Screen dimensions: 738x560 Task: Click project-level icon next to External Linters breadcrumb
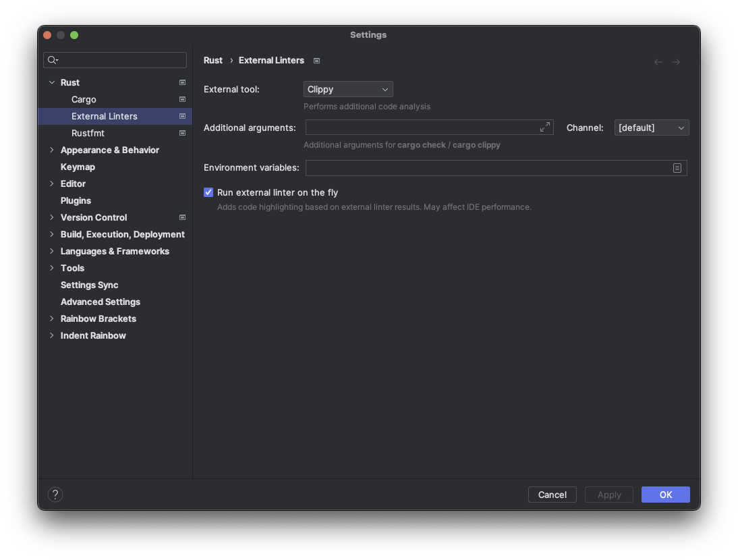click(x=316, y=61)
